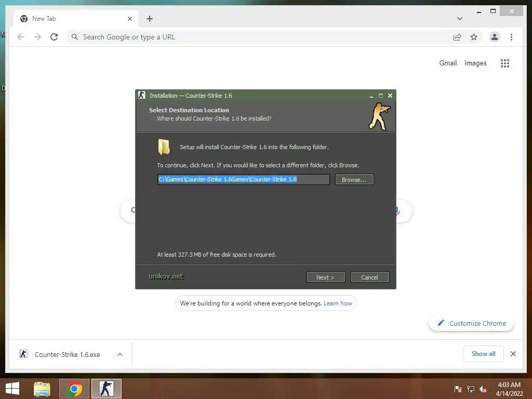The image size is (532, 399).
Task: Click Customize Chrome button
Action: (x=471, y=323)
